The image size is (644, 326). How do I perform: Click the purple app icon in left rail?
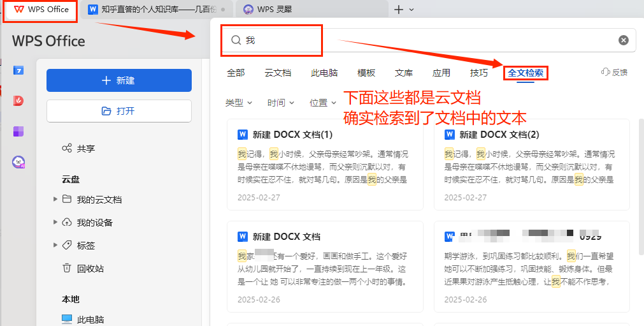click(18, 131)
